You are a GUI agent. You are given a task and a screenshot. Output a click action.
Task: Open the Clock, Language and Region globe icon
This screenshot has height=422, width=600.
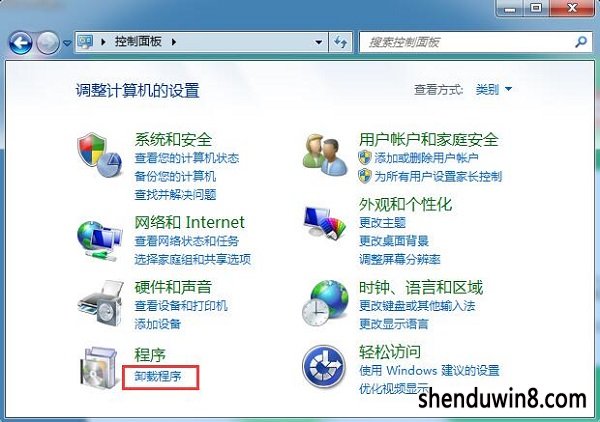(x=325, y=303)
